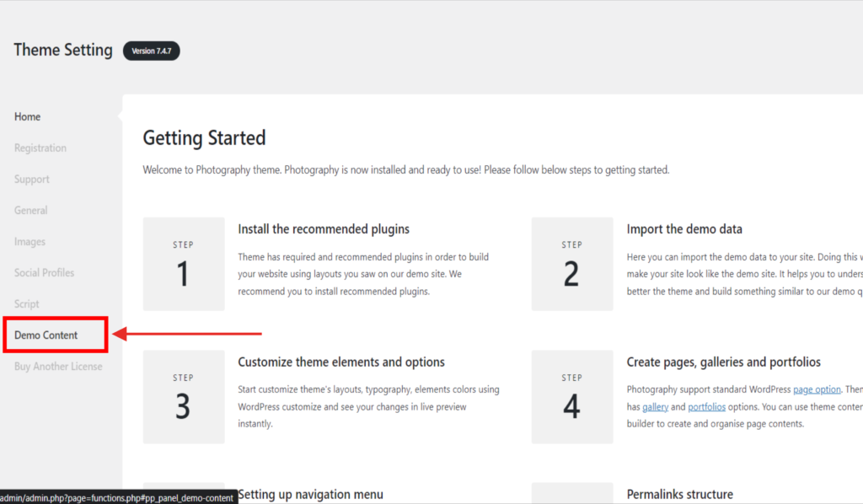This screenshot has width=863, height=504.
Task: Select the Step 4 number tile
Action: pos(571,397)
